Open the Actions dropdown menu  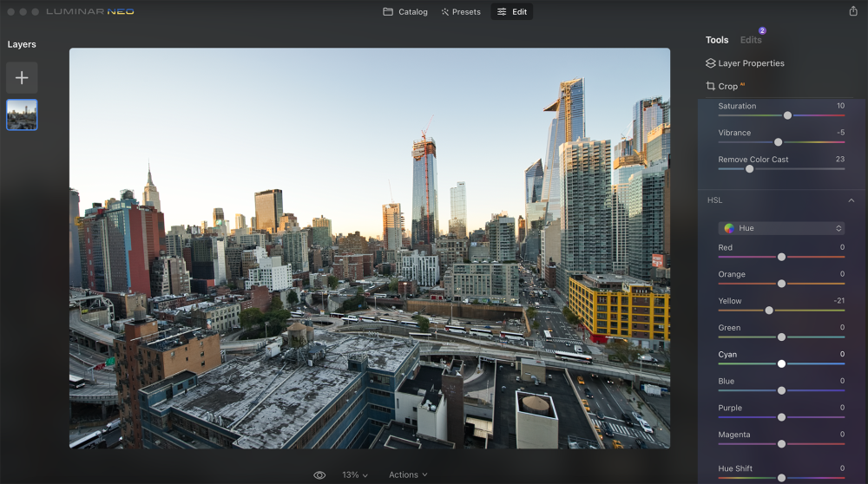tap(408, 474)
